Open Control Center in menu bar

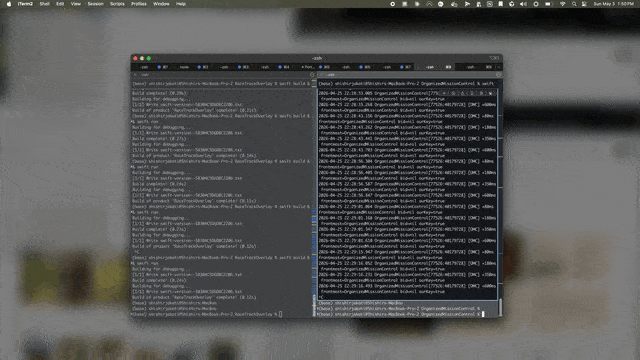[x=584, y=4]
